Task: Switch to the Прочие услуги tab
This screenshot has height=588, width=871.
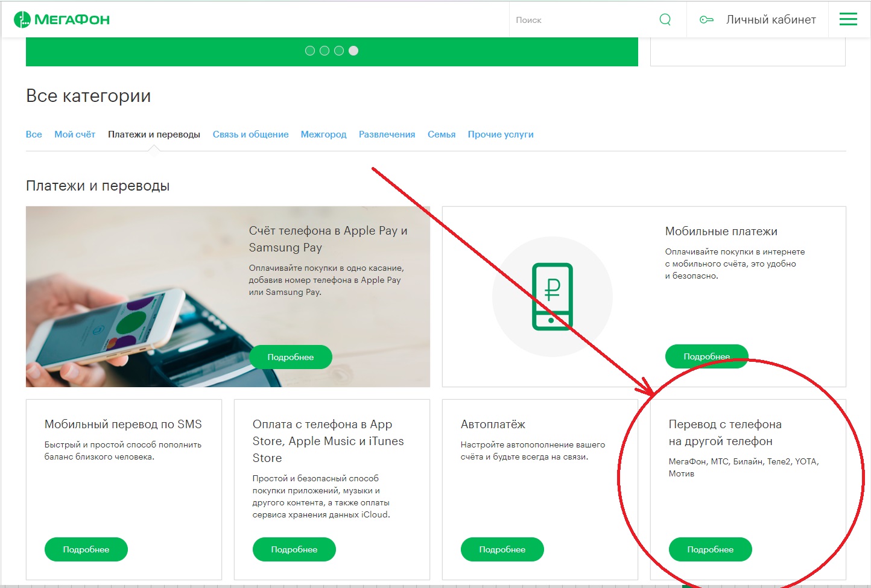Action: [501, 134]
